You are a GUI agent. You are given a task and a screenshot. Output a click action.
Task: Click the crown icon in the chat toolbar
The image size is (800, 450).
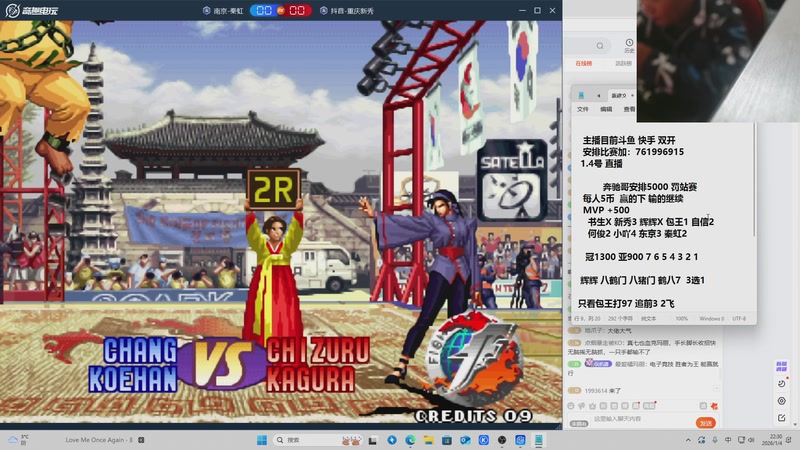tap(592, 406)
